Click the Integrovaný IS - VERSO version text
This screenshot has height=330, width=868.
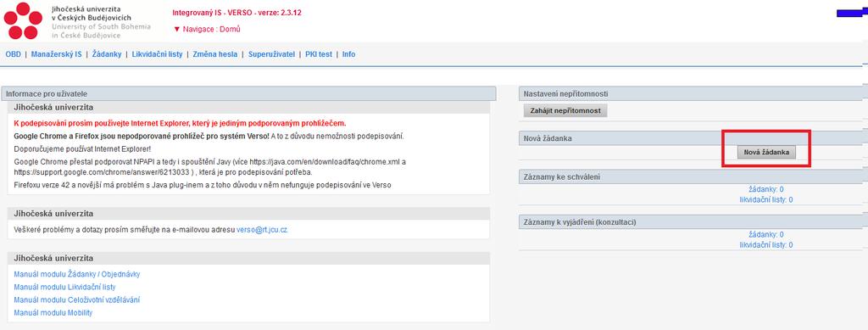pyautogui.click(x=237, y=12)
